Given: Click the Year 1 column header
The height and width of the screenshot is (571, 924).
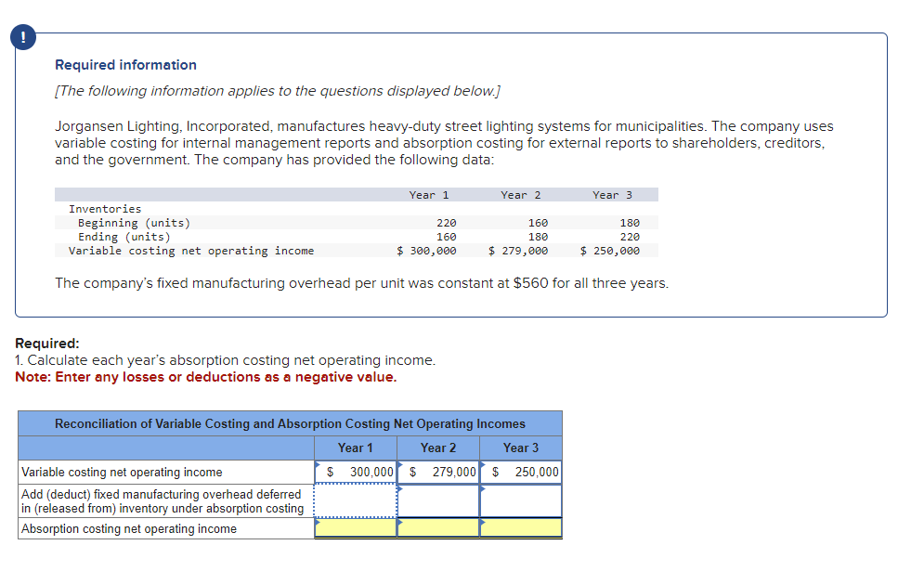Looking at the screenshot, I should pos(355,448).
